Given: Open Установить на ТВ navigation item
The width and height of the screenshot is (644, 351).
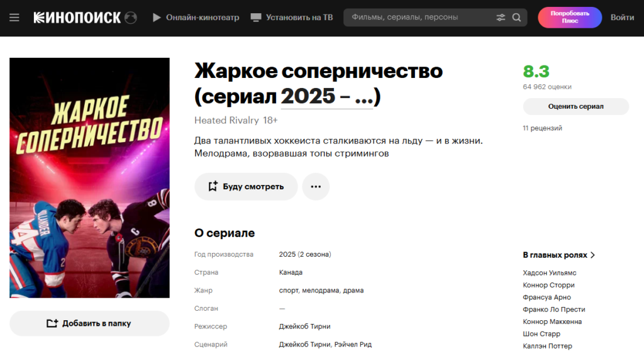Looking at the screenshot, I should pos(299,18).
